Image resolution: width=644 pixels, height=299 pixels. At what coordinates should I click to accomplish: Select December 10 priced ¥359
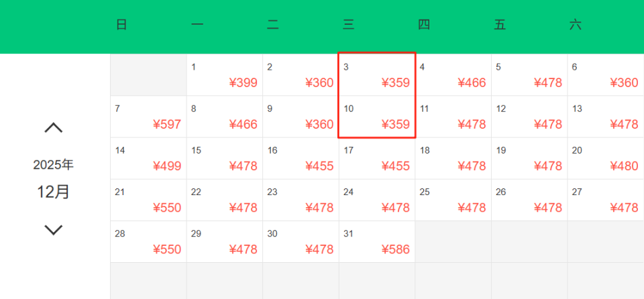pyautogui.click(x=377, y=117)
